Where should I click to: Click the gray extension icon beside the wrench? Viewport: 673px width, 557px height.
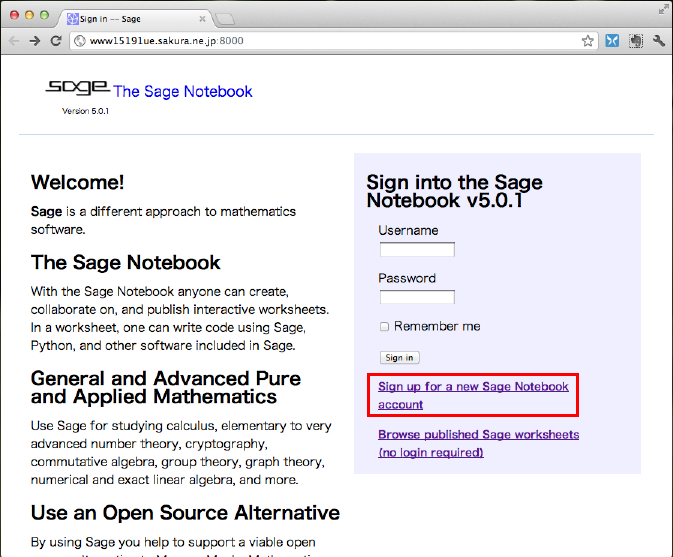[x=635, y=41]
